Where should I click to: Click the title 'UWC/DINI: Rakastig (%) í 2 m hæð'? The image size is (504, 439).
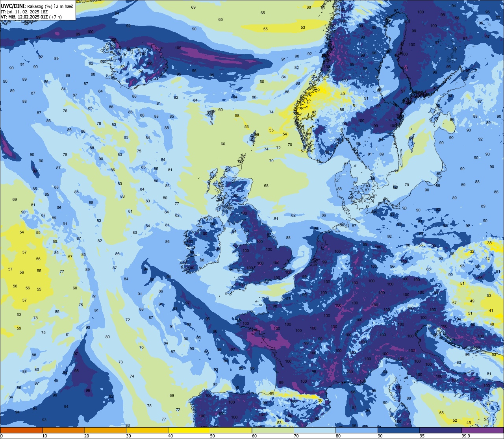point(37,6)
